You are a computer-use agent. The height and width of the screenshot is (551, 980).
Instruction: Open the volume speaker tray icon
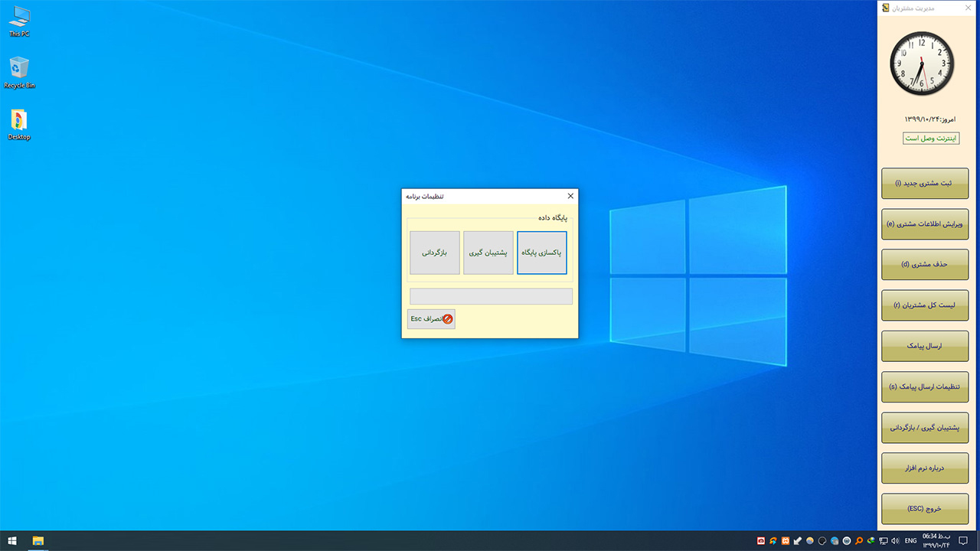(x=895, y=541)
